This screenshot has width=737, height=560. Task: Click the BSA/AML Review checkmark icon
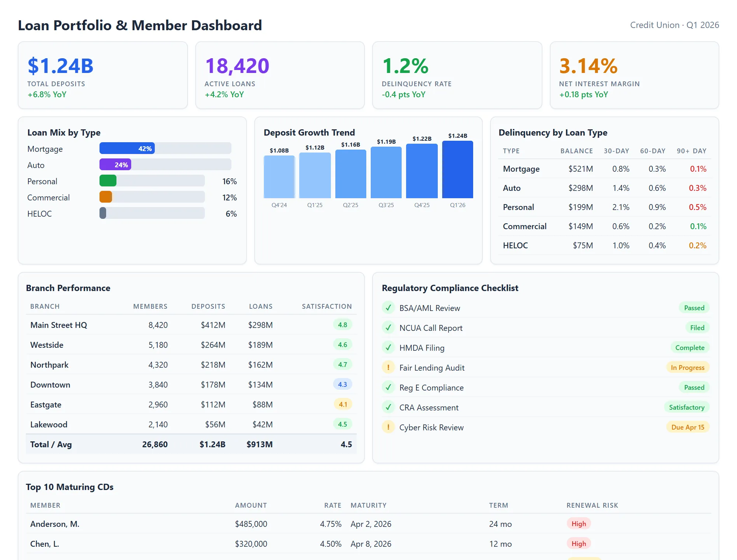tap(388, 308)
